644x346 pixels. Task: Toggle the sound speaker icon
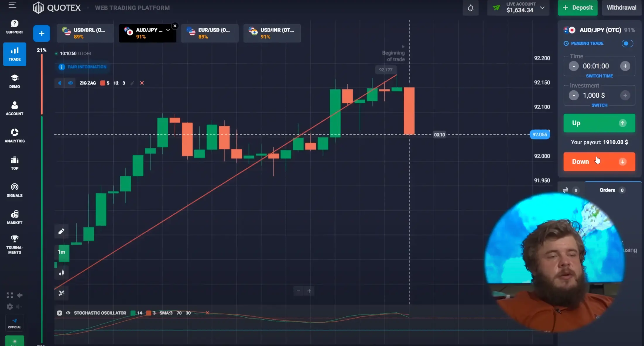[19, 307]
